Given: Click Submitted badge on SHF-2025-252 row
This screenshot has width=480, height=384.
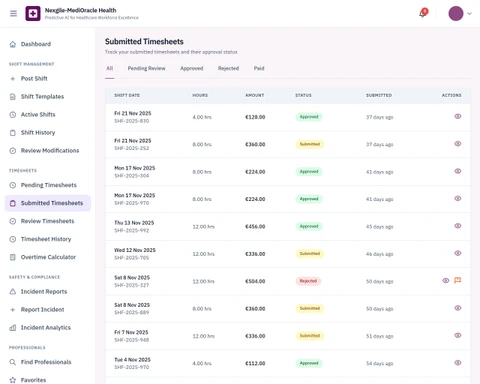Looking at the screenshot, I should point(310,144).
